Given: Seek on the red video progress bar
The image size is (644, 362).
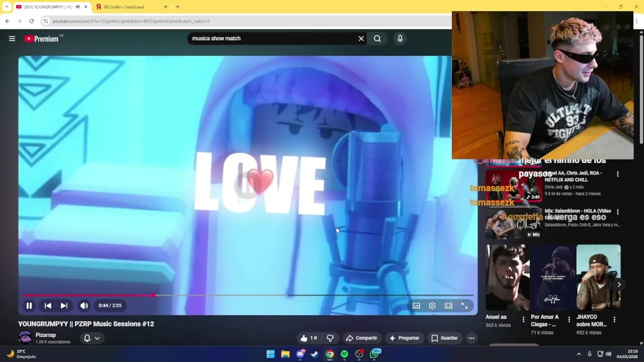Looking at the screenshot, I should (248, 295).
